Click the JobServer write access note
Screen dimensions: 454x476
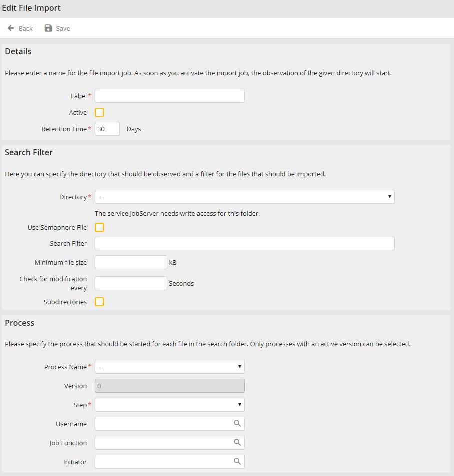tap(177, 214)
